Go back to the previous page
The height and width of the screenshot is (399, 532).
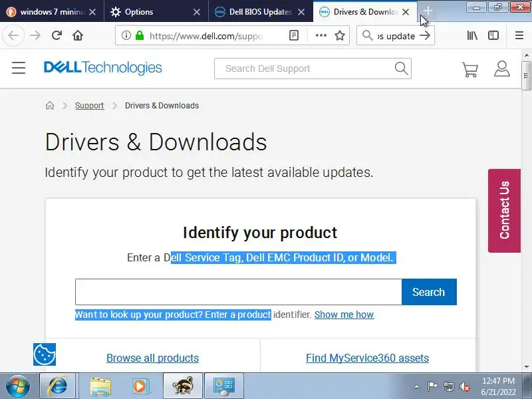pyautogui.click(x=13, y=36)
